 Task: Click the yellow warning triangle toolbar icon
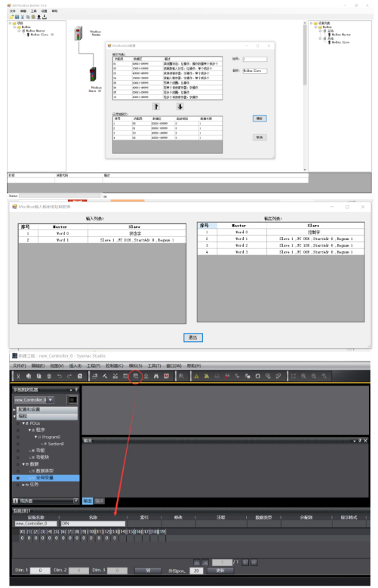[196, 376]
